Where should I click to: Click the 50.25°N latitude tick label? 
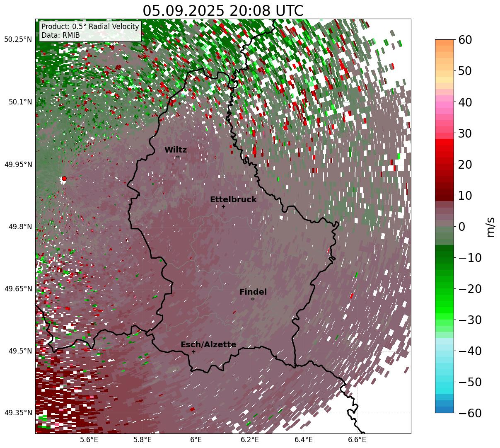click(18, 40)
